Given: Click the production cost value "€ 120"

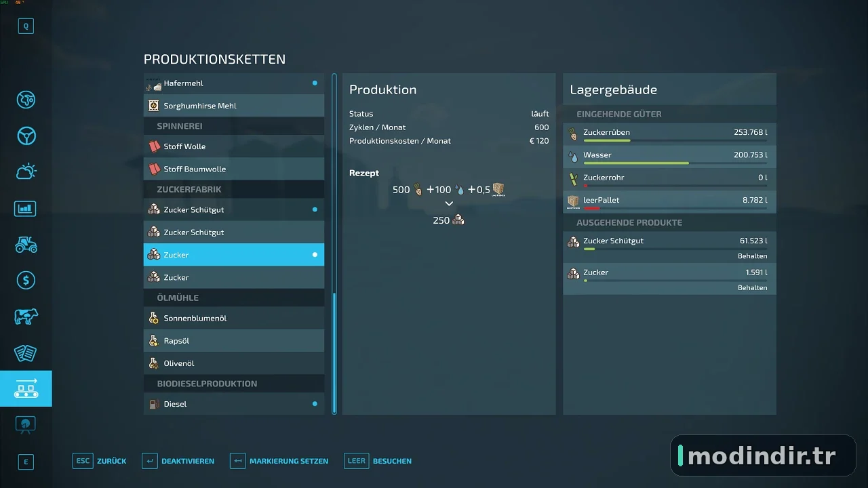Looking at the screenshot, I should tap(539, 141).
